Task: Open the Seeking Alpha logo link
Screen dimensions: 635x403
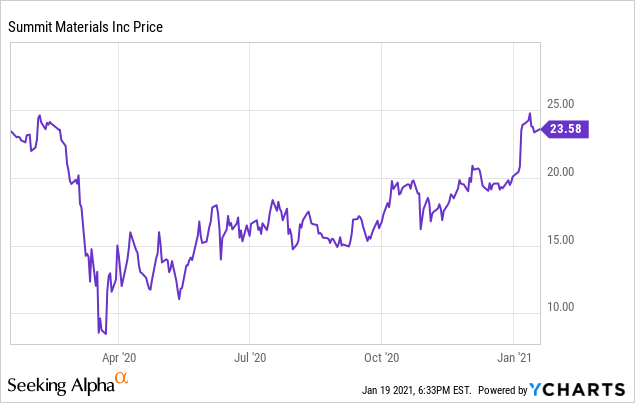Action: point(61,385)
